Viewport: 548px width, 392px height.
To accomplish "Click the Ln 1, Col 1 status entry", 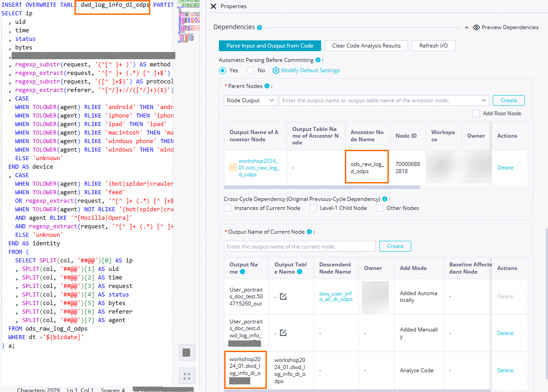I will (x=80, y=390).
